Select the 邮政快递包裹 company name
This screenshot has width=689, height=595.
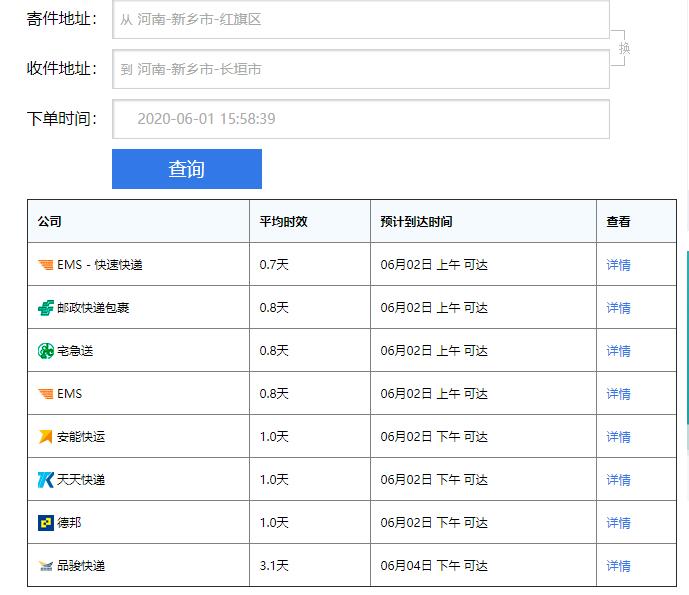point(93,308)
